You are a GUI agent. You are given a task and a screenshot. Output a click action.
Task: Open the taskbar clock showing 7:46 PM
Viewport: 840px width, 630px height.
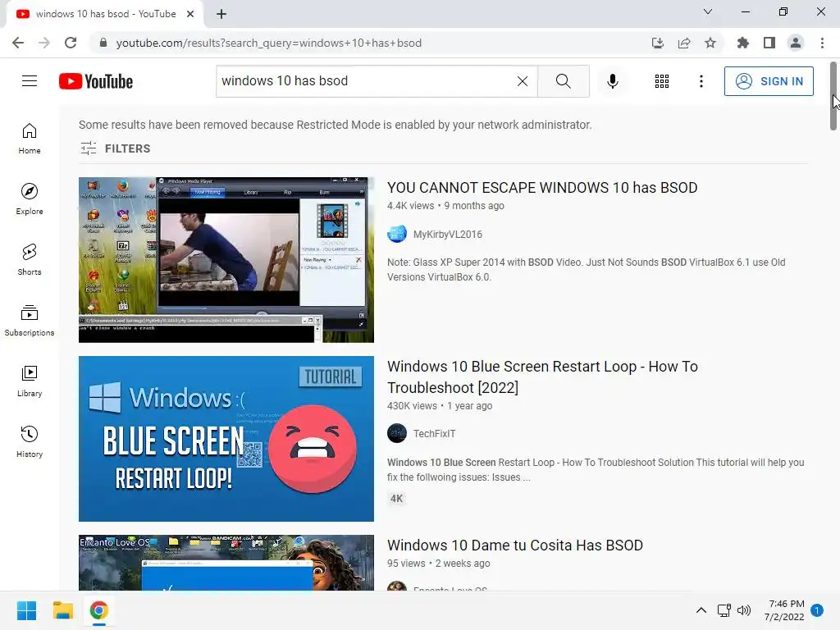click(785, 610)
